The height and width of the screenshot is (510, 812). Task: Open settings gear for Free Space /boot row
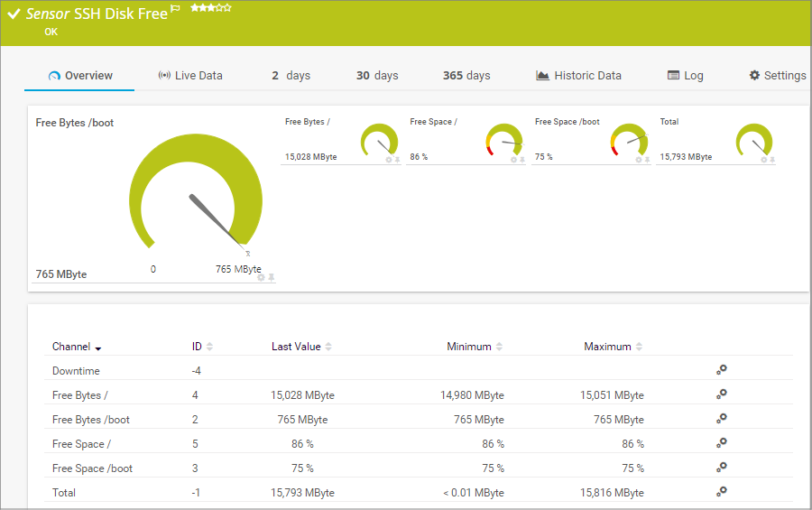click(721, 468)
